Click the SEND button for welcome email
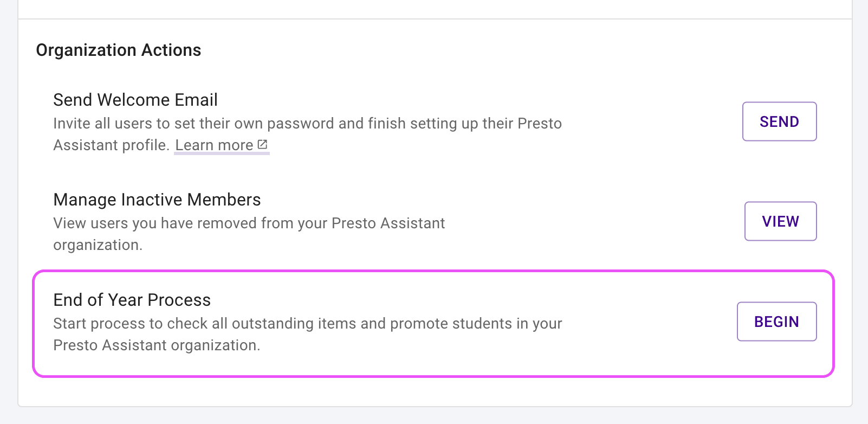Viewport: 868px width, 424px height. (779, 121)
